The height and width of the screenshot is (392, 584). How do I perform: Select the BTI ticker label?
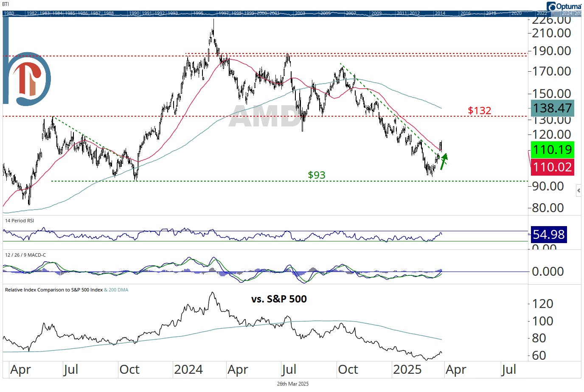(x=6, y=4)
